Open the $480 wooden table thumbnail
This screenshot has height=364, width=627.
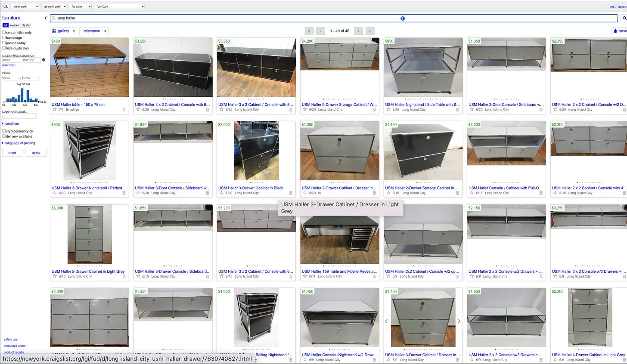[x=90, y=67]
